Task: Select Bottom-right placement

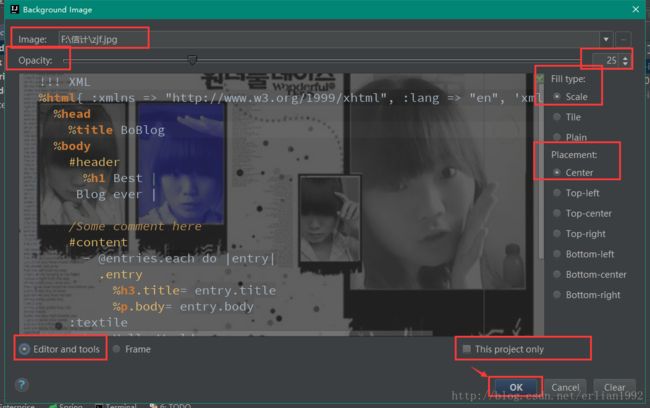Action: pyautogui.click(x=587, y=294)
